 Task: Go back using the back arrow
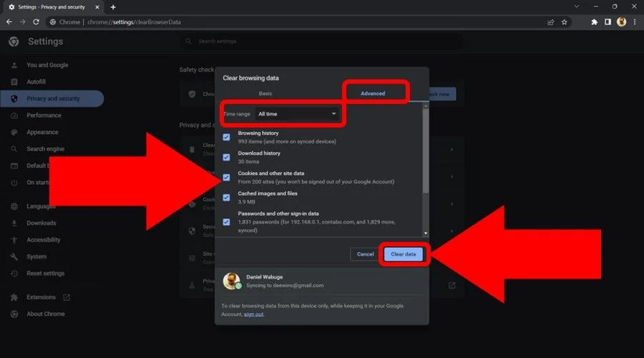[x=9, y=21]
